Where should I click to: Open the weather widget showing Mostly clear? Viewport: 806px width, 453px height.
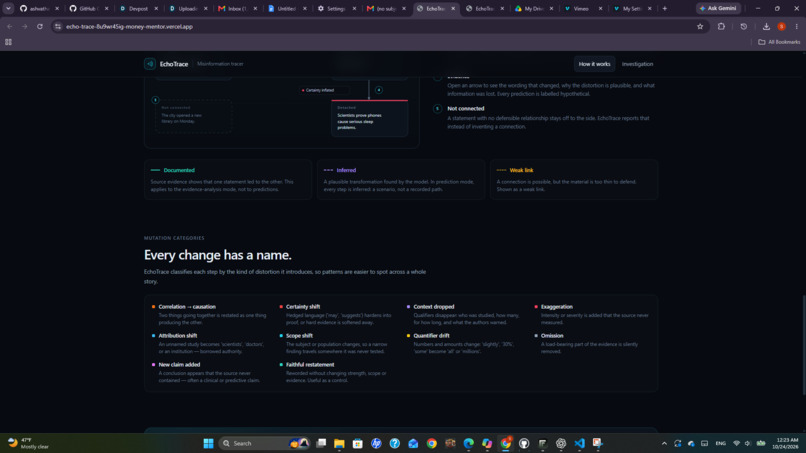(28, 443)
